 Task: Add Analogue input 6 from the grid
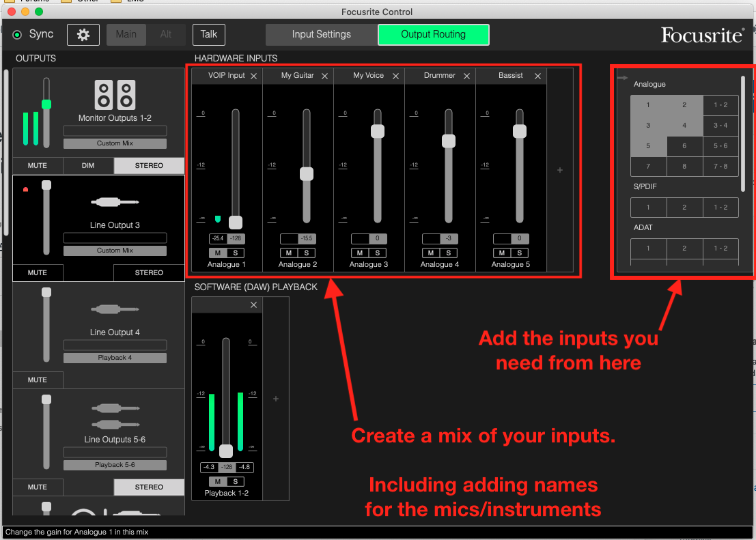pos(684,146)
